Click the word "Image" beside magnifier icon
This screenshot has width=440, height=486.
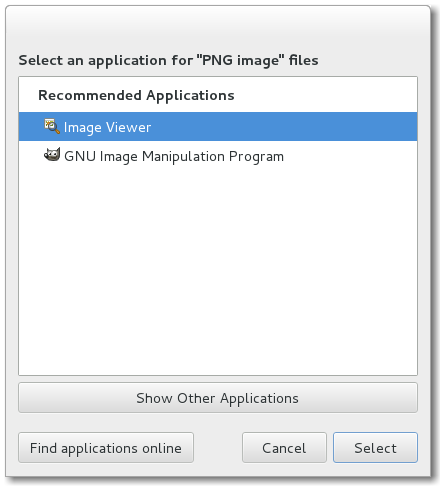pyautogui.click(x=83, y=128)
